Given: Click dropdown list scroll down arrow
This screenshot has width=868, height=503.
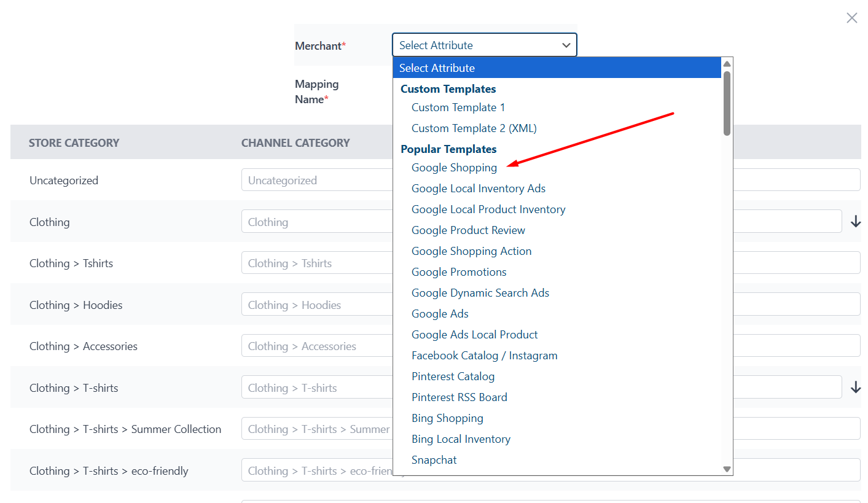Looking at the screenshot, I should click(727, 469).
